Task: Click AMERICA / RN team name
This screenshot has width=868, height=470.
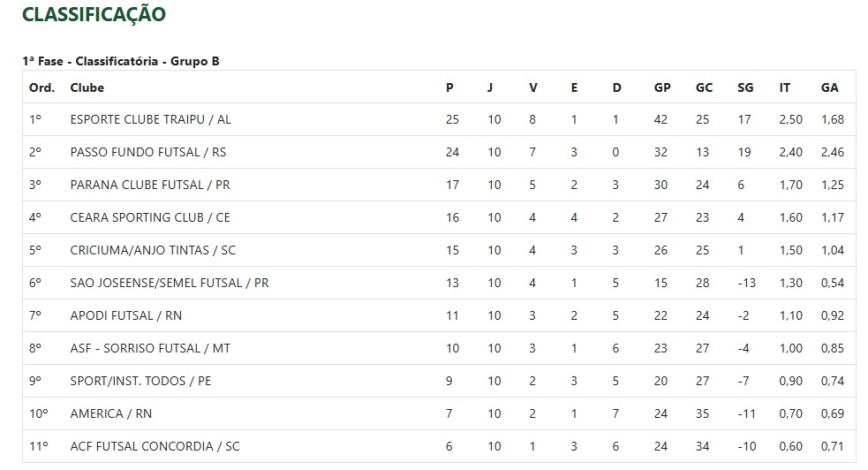Action: (x=110, y=413)
